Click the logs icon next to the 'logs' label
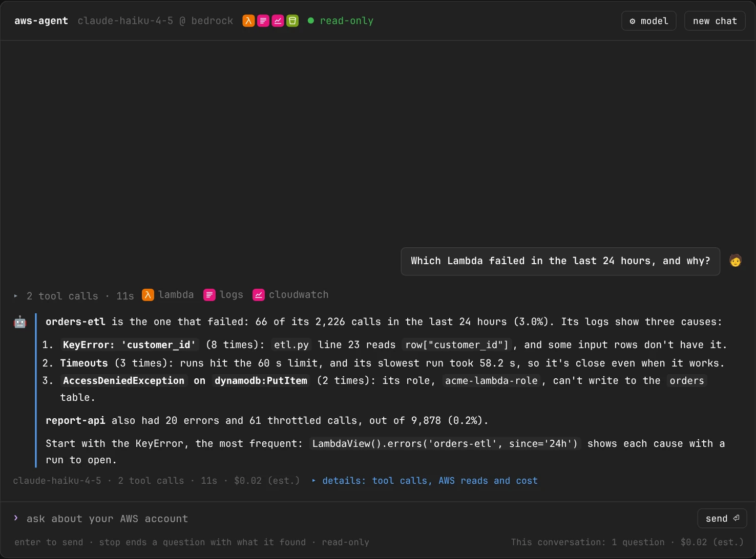 tap(209, 295)
